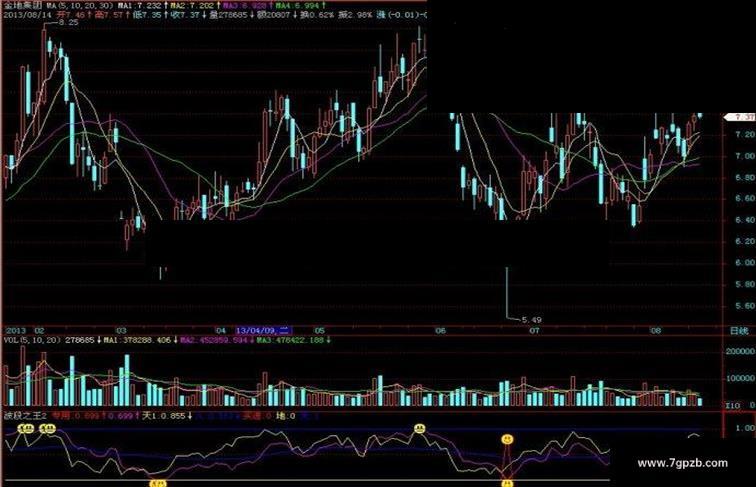Open the 日线 period selector
Image resolution: width=756 pixels, height=487 pixels.
point(739,331)
